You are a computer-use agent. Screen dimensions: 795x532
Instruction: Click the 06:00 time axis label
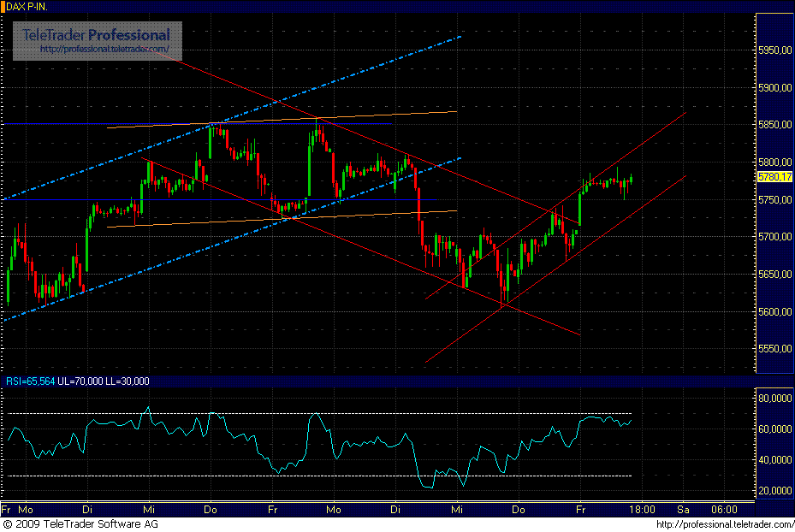coord(724,510)
